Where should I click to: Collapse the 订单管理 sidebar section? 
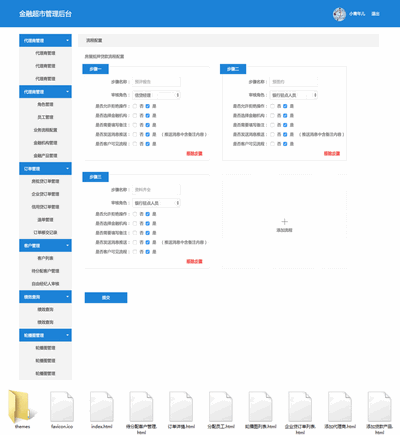click(45, 169)
